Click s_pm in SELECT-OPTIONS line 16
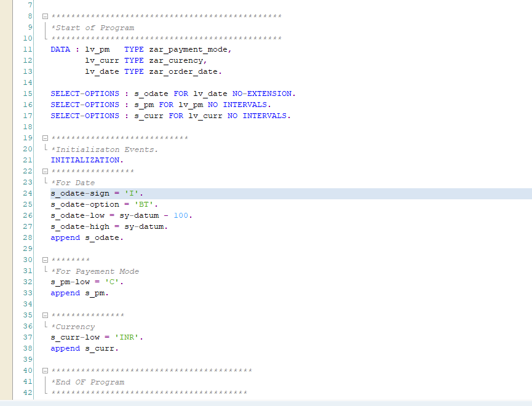Image resolution: width=532 pixels, height=406 pixels. tap(144, 105)
